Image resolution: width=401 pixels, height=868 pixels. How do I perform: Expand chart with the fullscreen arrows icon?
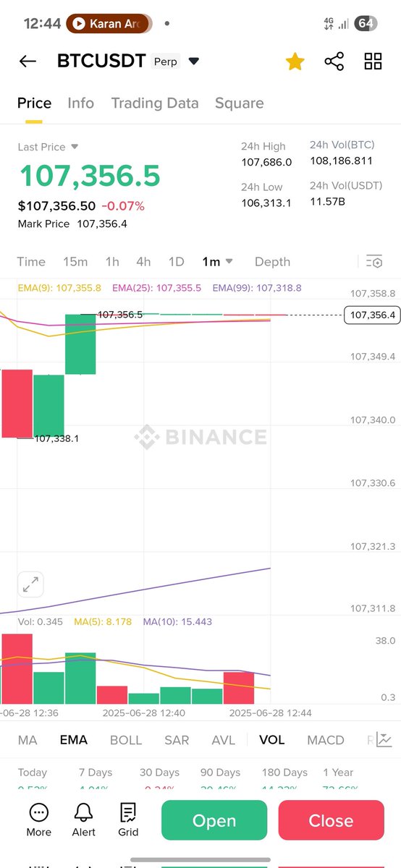point(30,584)
